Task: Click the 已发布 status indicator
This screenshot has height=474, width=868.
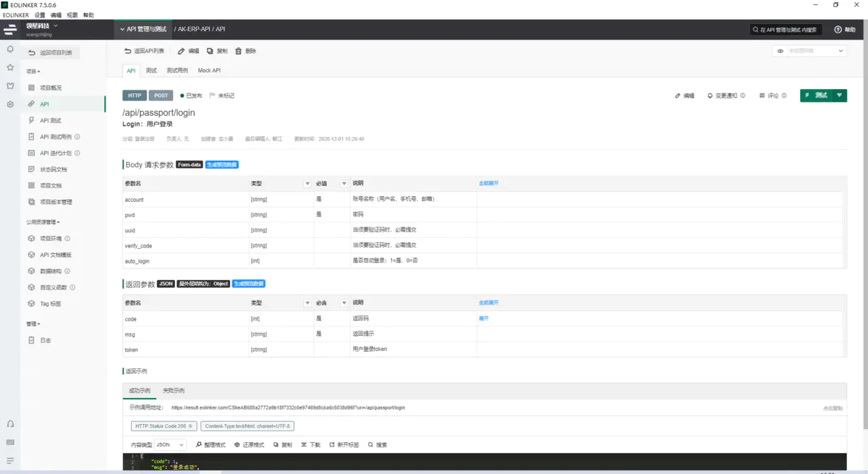Action: coord(192,96)
